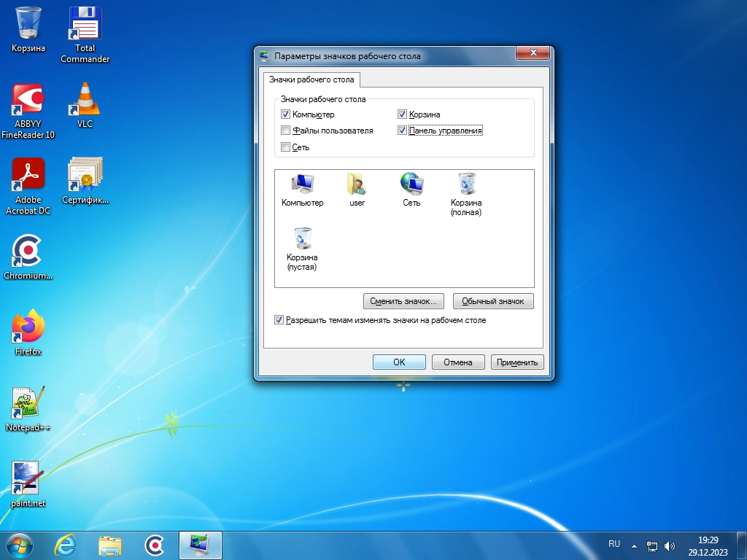Click the Сменить значок... button

coord(403,301)
